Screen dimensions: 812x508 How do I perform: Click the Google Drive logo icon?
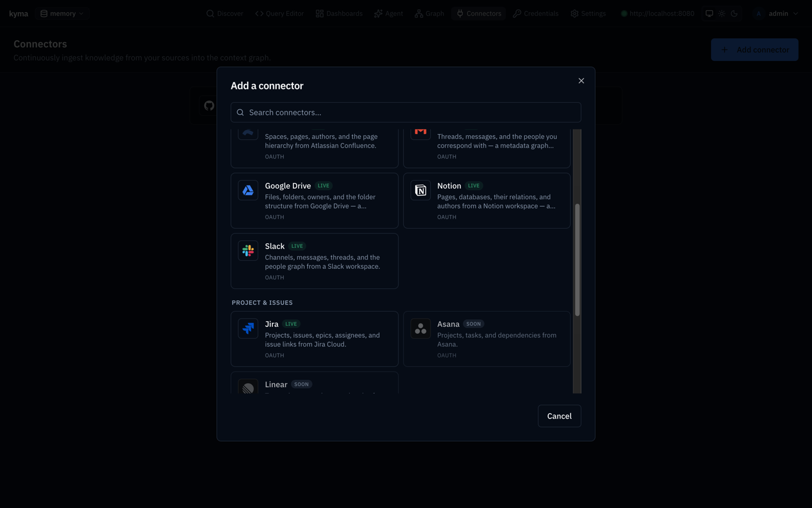[x=248, y=190]
